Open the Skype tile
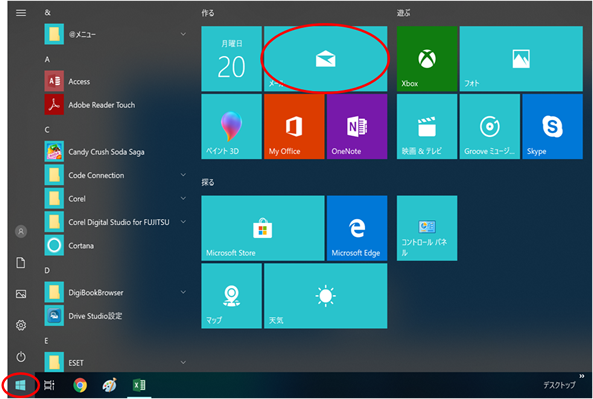Screen dimensions: 593x399 point(553,127)
